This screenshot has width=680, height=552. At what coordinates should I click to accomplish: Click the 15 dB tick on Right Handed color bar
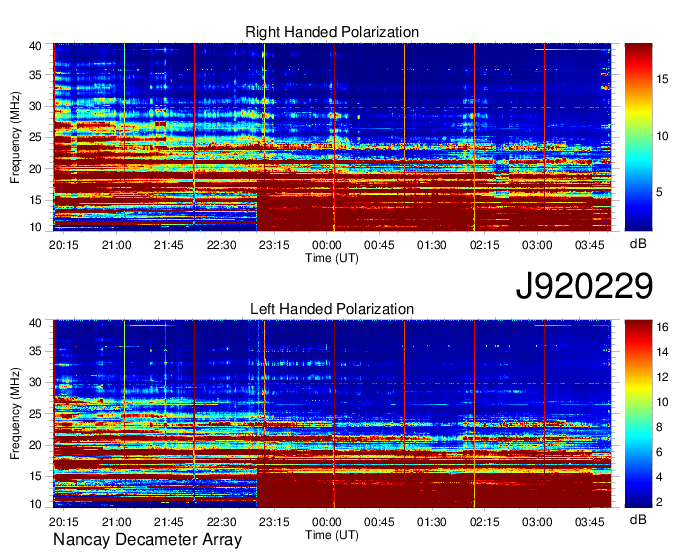pyautogui.click(x=662, y=79)
